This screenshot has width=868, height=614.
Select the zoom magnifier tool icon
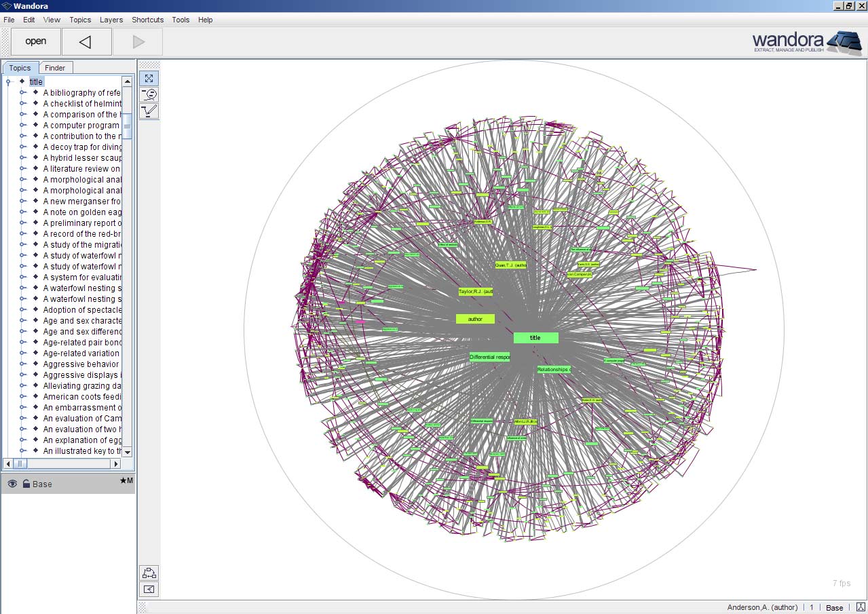(148, 94)
